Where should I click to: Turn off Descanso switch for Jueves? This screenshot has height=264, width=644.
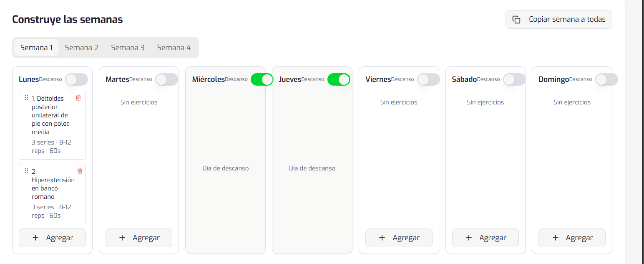pos(339,79)
